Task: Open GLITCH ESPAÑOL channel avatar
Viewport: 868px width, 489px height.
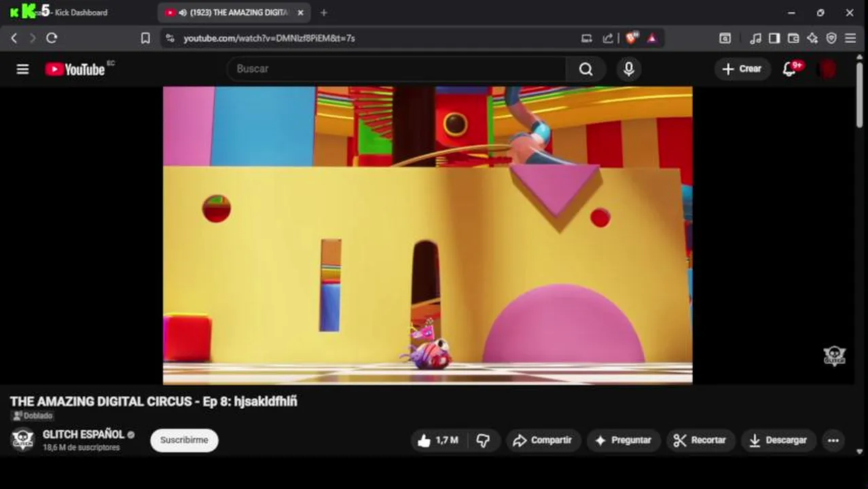Action: click(x=22, y=439)
